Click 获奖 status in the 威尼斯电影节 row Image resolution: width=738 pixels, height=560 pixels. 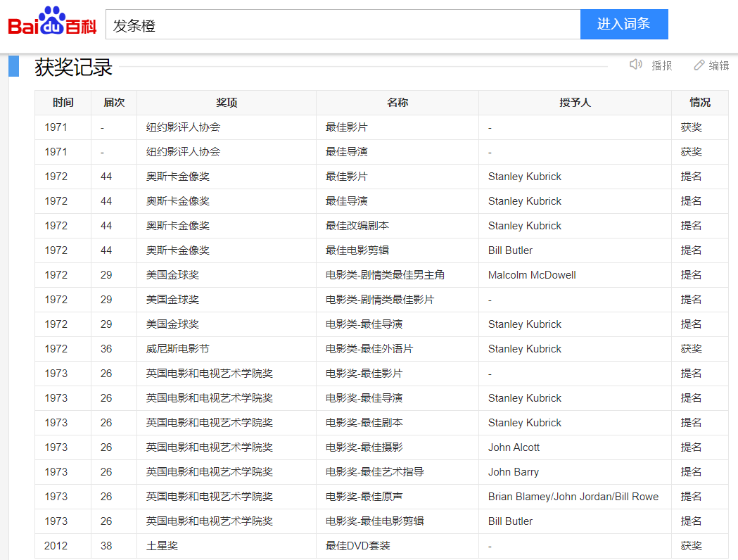click(691, 349)
